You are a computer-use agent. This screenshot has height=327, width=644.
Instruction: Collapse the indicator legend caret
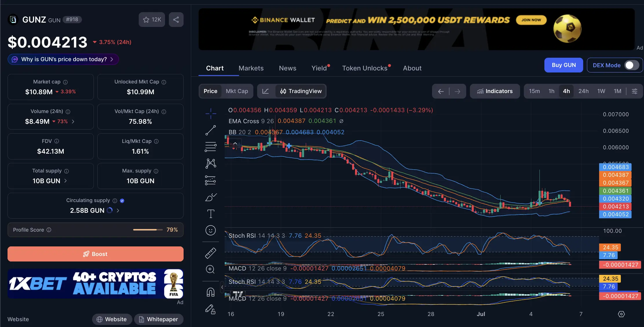tap(235, 143)
